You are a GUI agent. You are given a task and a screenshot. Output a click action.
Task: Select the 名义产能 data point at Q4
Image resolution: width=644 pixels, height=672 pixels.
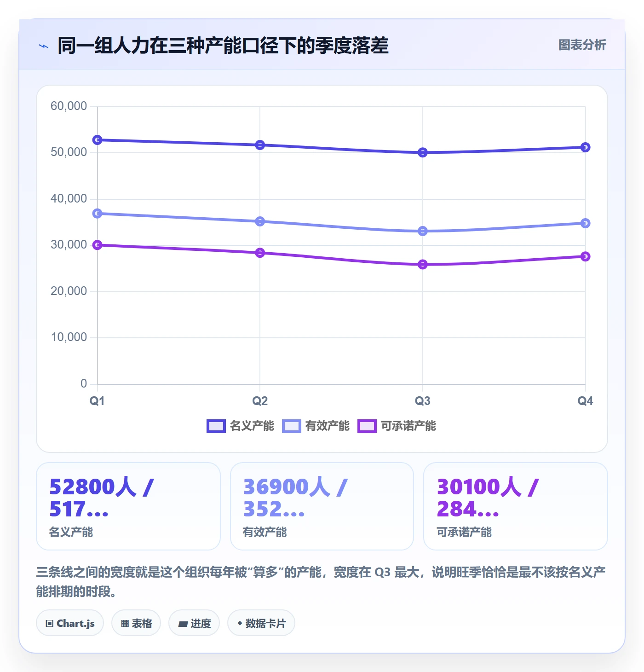click(585, 147)
